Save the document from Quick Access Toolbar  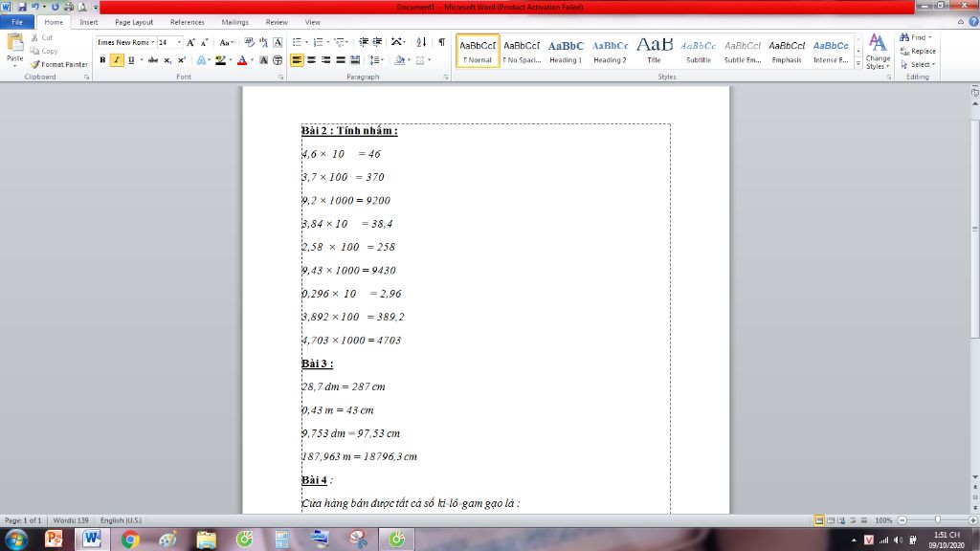pyautogui.click(x=23, y=7)
